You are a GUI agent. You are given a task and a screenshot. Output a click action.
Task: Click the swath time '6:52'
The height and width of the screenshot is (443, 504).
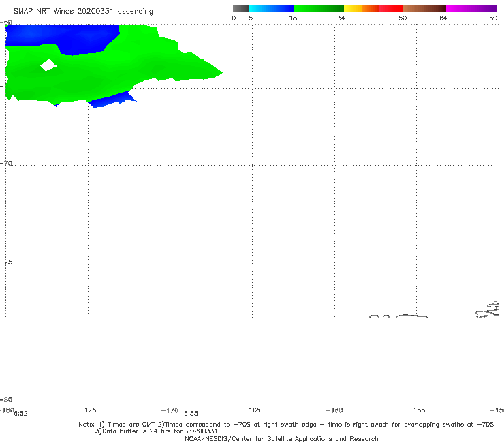(x=20, y=414)
